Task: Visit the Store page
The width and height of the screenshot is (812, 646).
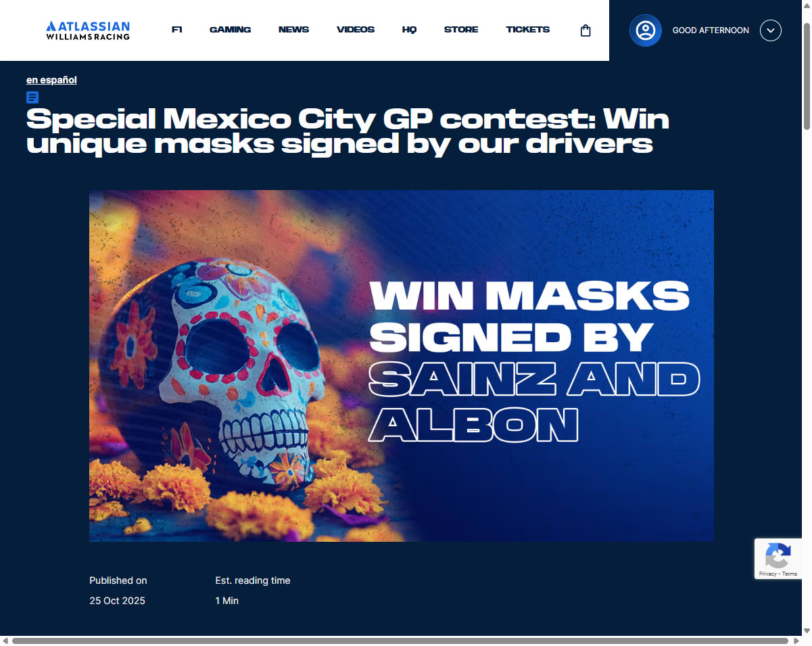Action: pyautogui.click(x=461, y=30)
